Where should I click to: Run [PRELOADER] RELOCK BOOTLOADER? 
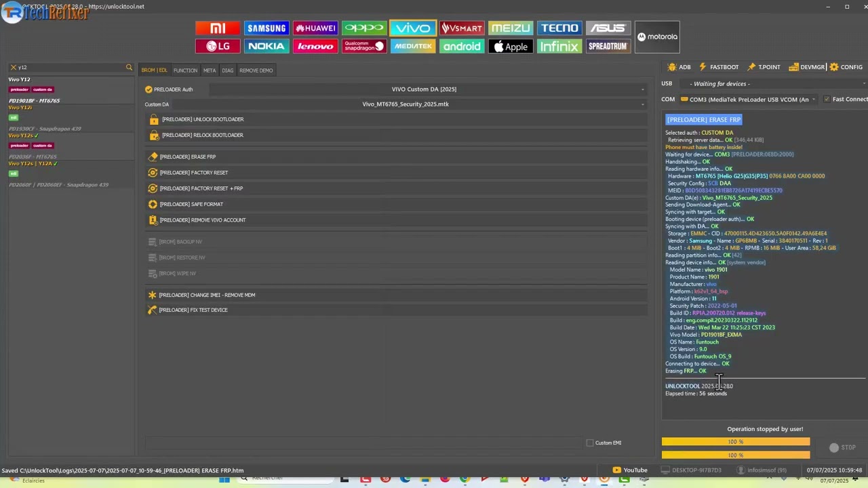tap(396, 135)
